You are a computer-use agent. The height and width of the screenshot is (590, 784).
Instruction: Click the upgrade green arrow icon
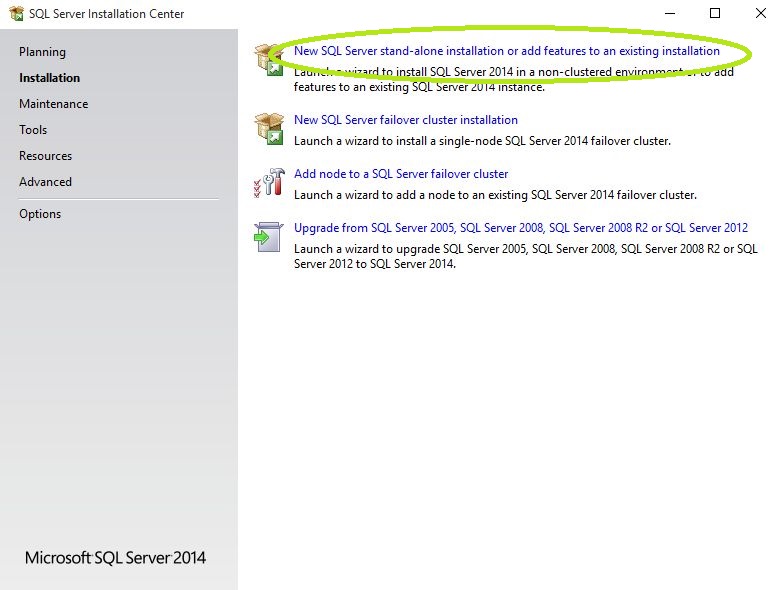click(x=269, y=237)
